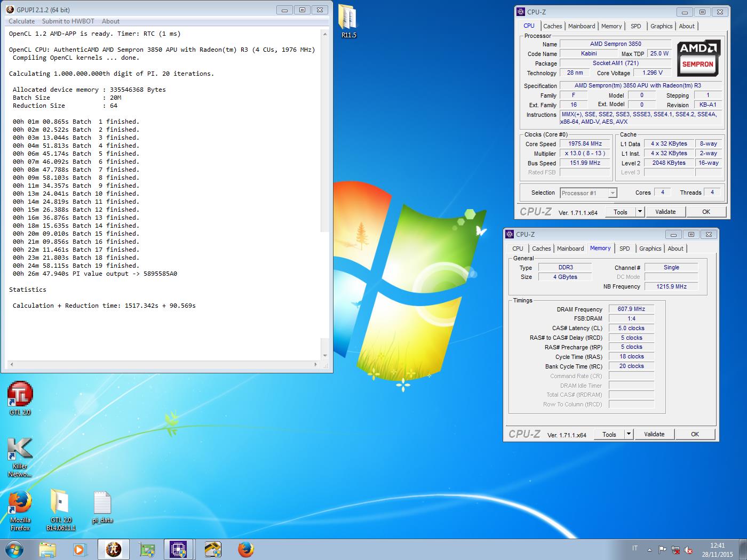
Task: Click the Show desktop strip
Action: click(743, 549)
